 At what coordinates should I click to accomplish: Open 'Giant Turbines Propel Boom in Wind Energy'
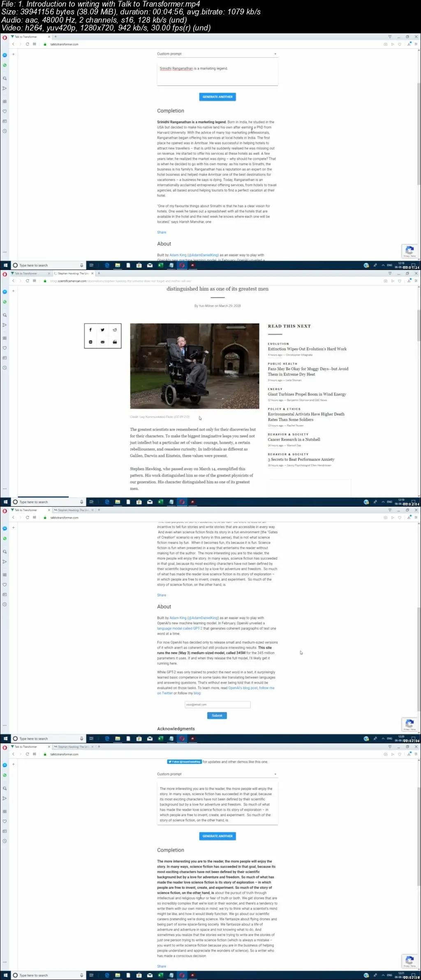307,394
